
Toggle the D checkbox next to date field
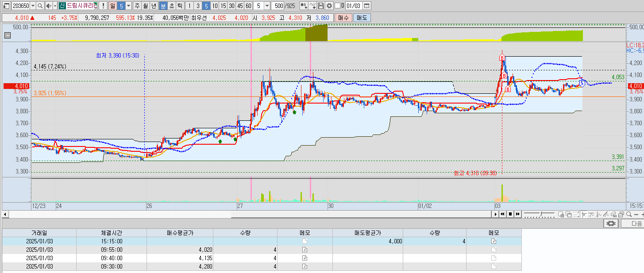(338, 6)
